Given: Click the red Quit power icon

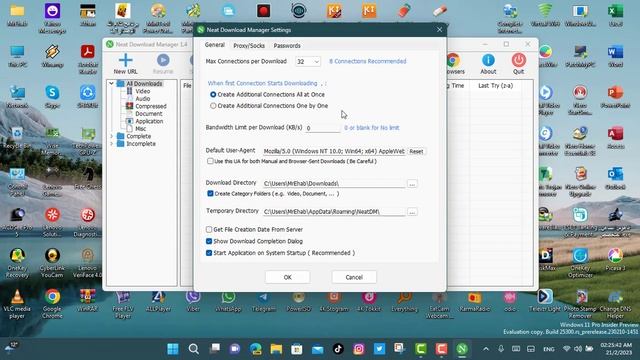Looking at the screenshot, I should click(518, 60).
